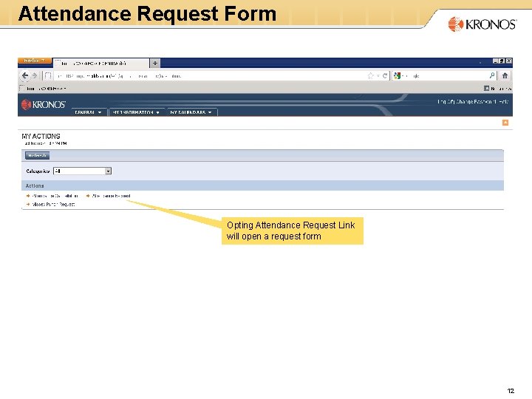Minimize the browser window
The image size is (532, 399).
[x=496, y=61]
